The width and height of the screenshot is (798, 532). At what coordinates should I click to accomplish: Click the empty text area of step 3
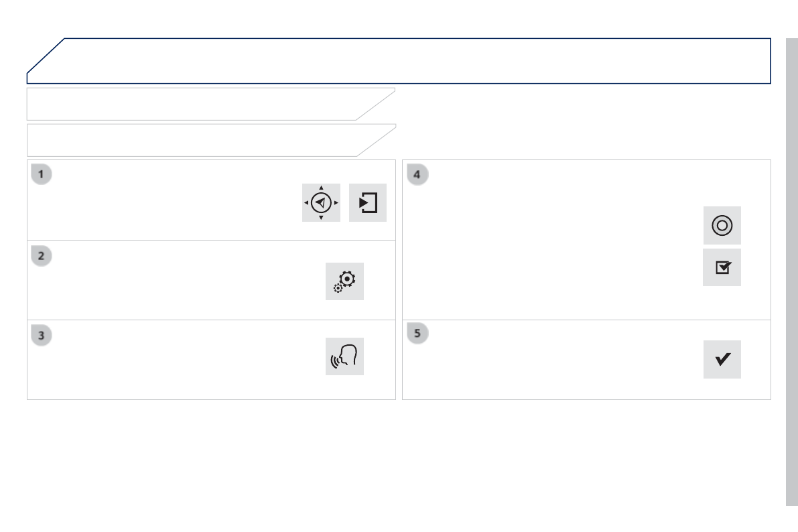tap(168, 365)
